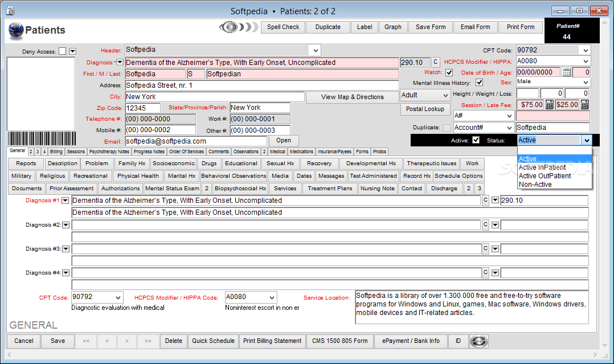Click the C button on Diagnosis #2 row
The width and height of the screenshot is (614, 364).
pos(485,224)
